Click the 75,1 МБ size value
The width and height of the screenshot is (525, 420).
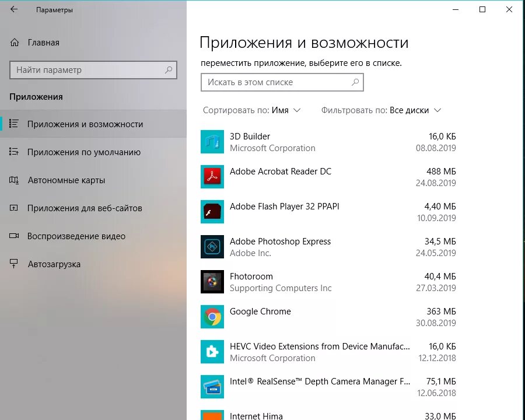[x=441, y=381]
